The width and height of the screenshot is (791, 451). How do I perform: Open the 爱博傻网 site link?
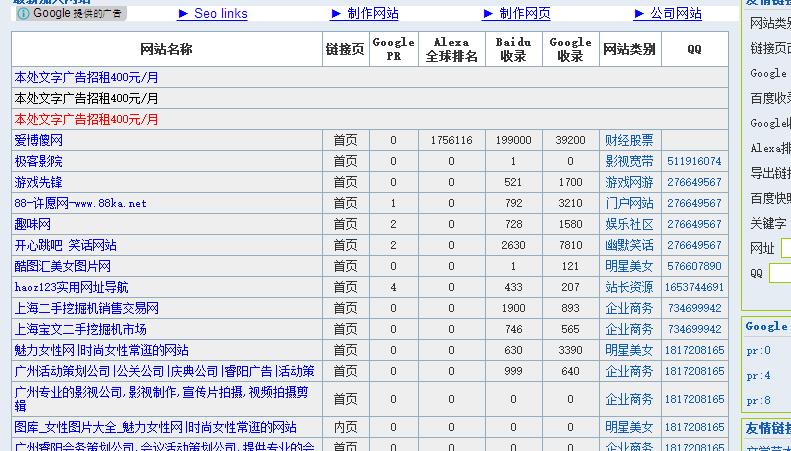tap(38, 141)
